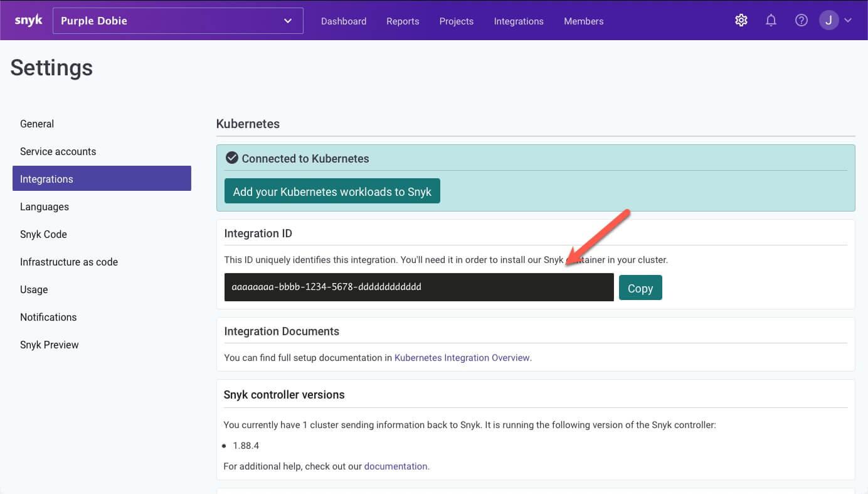Click the Connected to Kubernetes checkmark icon
The image size is (868, 494).
(232, 158)
